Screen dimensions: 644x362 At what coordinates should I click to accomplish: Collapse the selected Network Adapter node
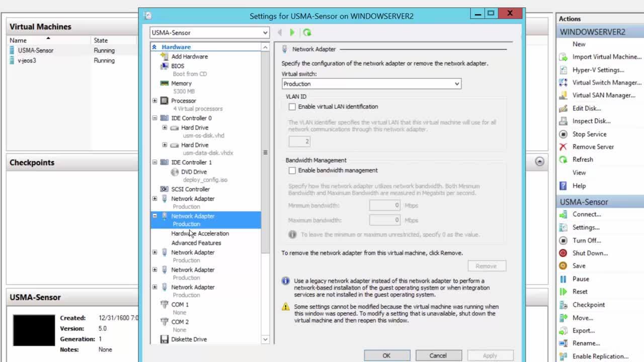tap(154, 216)
